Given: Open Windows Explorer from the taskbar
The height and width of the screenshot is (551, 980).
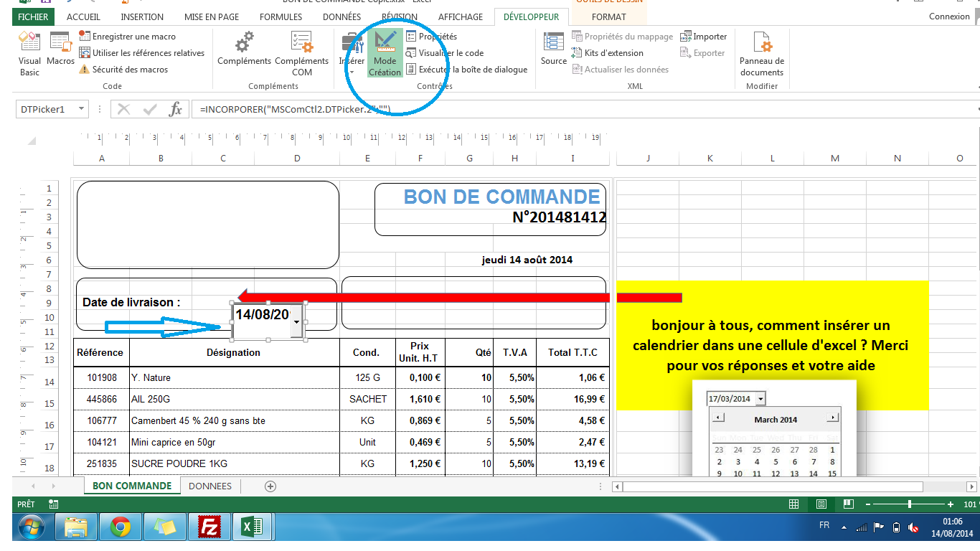Looking at the screenshot, I should coord(75,528).
